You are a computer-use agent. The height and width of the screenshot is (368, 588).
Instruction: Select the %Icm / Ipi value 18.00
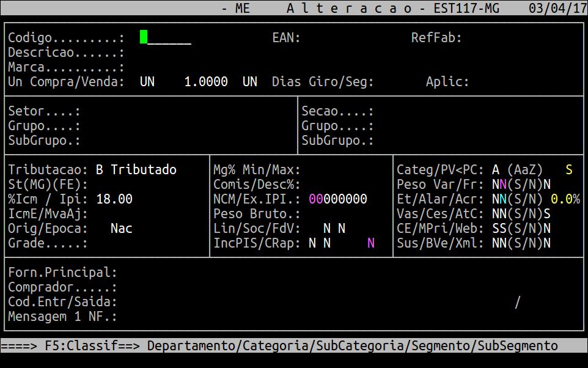114,199
